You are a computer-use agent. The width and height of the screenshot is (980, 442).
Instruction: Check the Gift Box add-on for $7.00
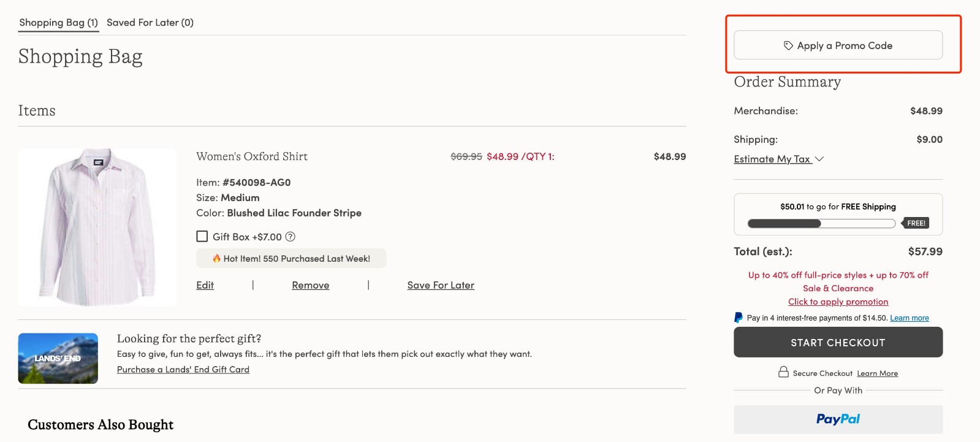pos(202,236)
